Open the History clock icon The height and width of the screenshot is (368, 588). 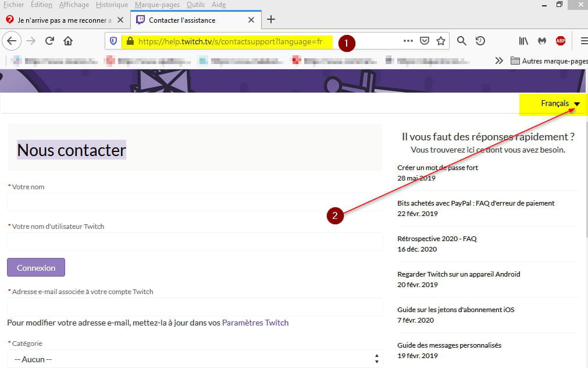click(480, 41)
